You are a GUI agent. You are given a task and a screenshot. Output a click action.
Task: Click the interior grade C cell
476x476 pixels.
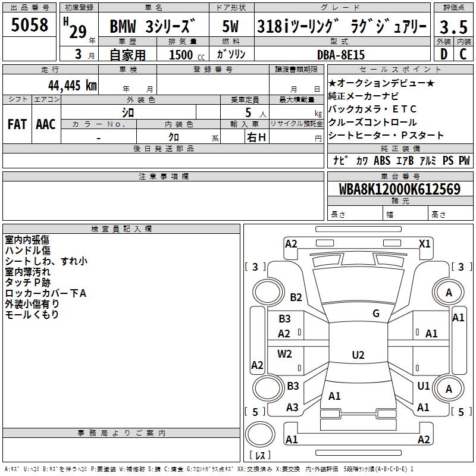[463, 54]
